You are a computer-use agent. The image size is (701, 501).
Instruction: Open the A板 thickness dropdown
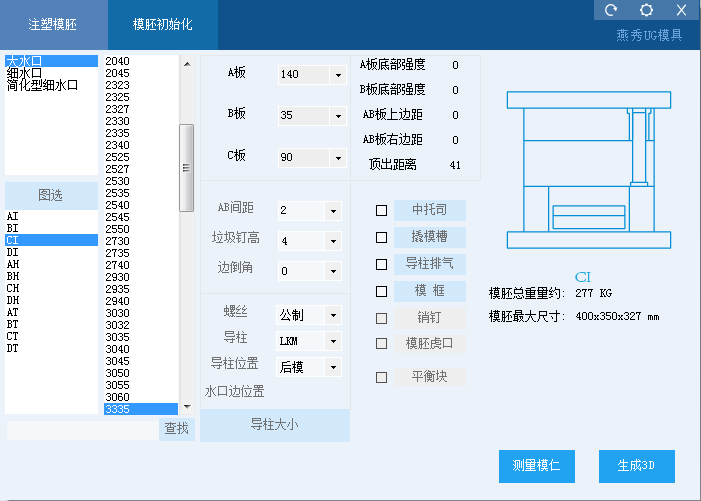coord(338,75)
